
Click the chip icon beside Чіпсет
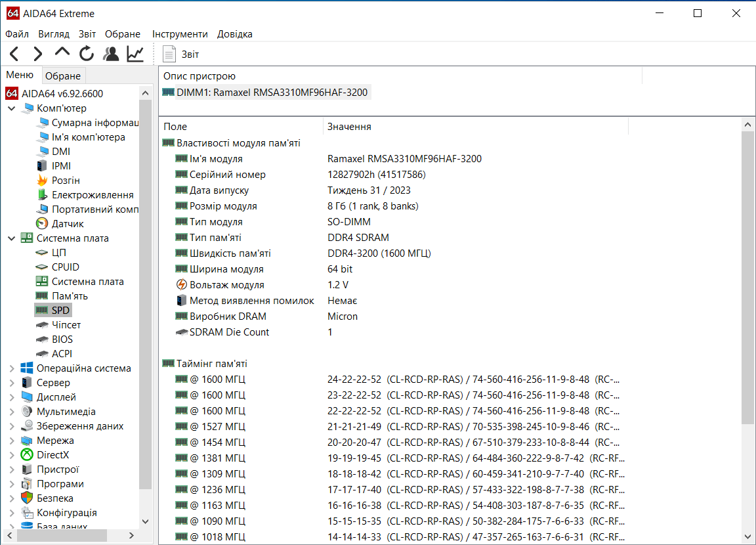[42, 325]
